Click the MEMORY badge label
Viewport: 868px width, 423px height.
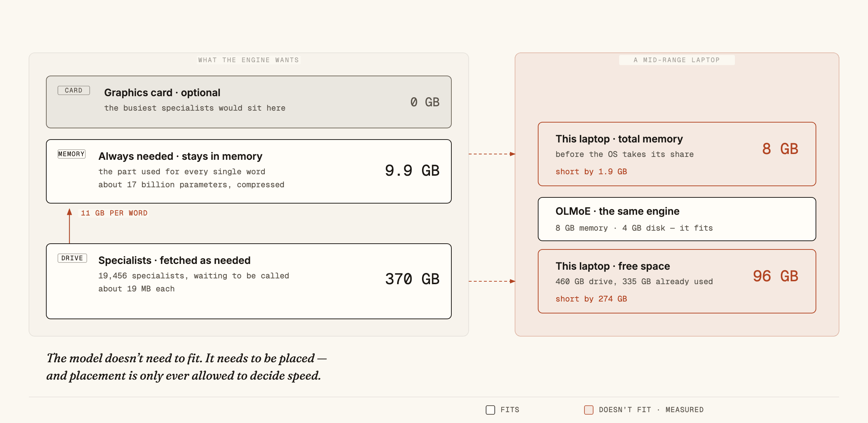pos(72,154)
